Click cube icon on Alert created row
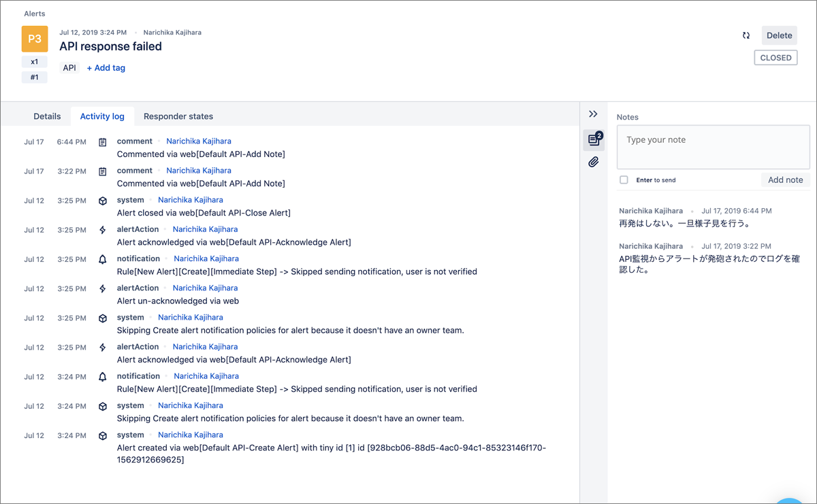 click(x=103, y=435)
